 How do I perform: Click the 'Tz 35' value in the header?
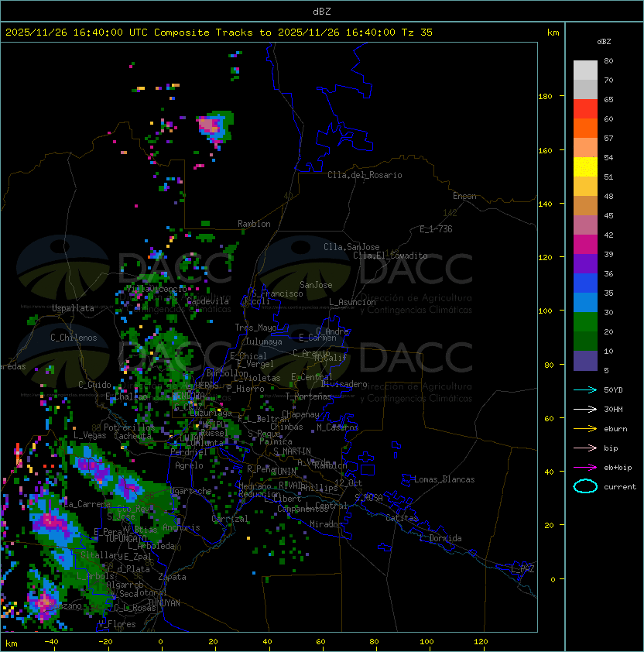click(x=417, y=33)
